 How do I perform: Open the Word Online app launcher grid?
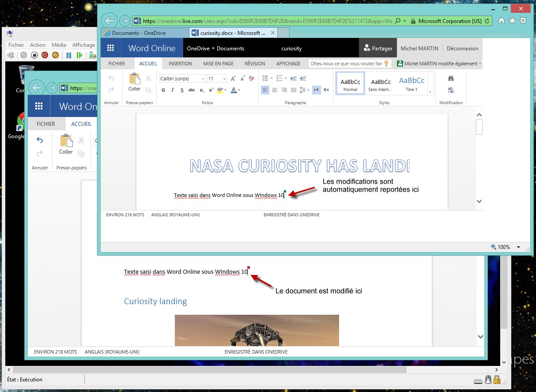111,48
